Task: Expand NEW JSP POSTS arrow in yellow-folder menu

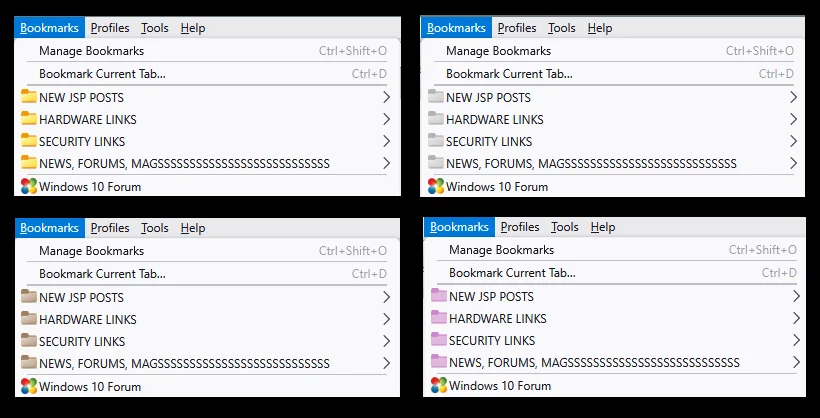Action: coord(386,97)
